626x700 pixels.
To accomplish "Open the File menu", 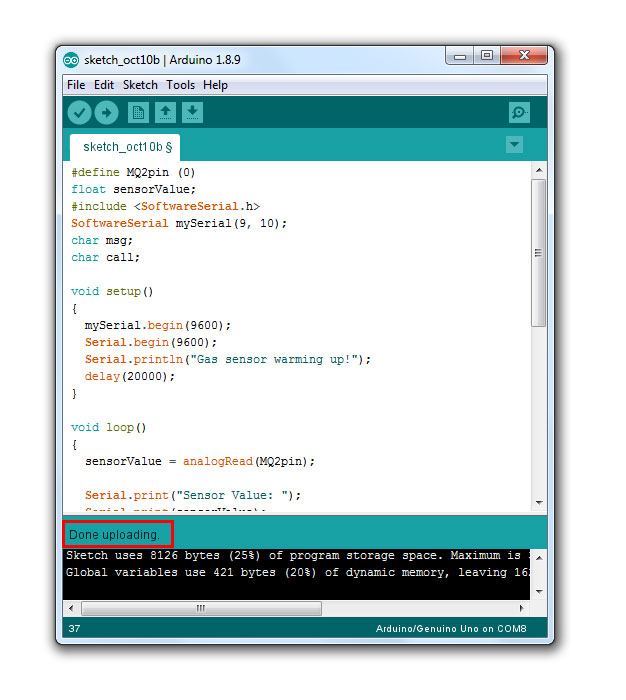I will click(76, 85).
